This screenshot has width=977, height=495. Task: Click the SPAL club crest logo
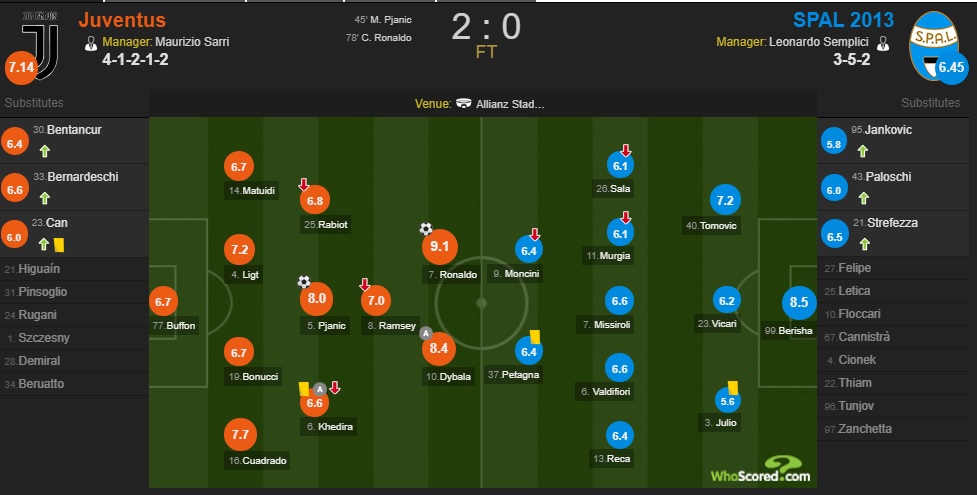point(933,45)
